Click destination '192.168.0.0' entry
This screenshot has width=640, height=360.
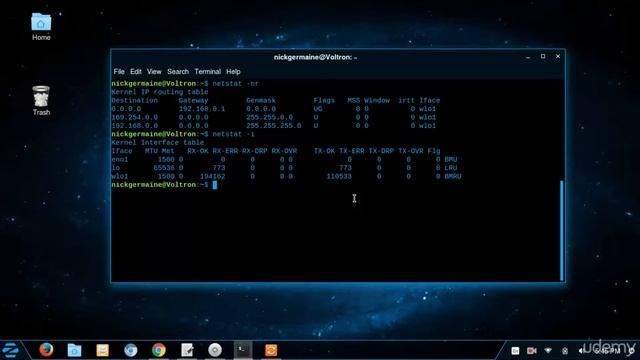(x=134, y=126)
